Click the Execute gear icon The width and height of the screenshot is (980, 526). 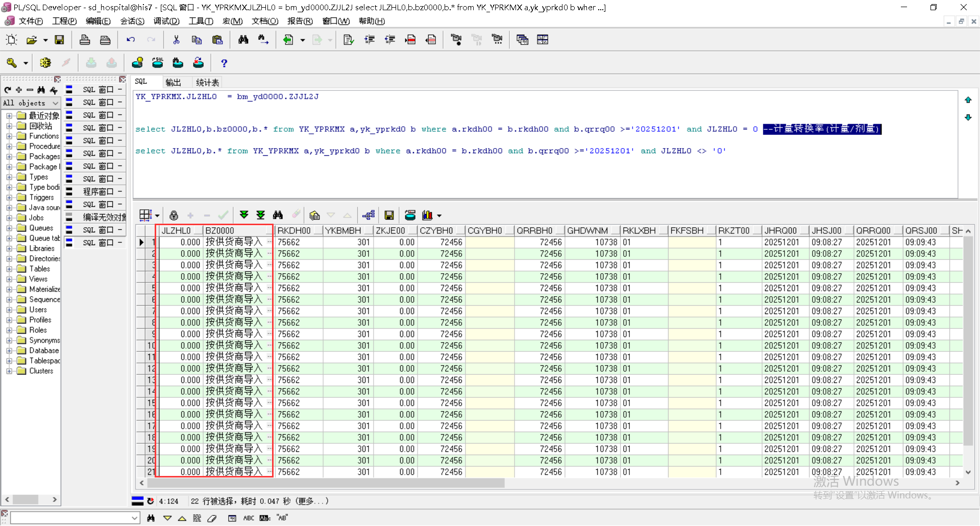(x=45, y=63)
